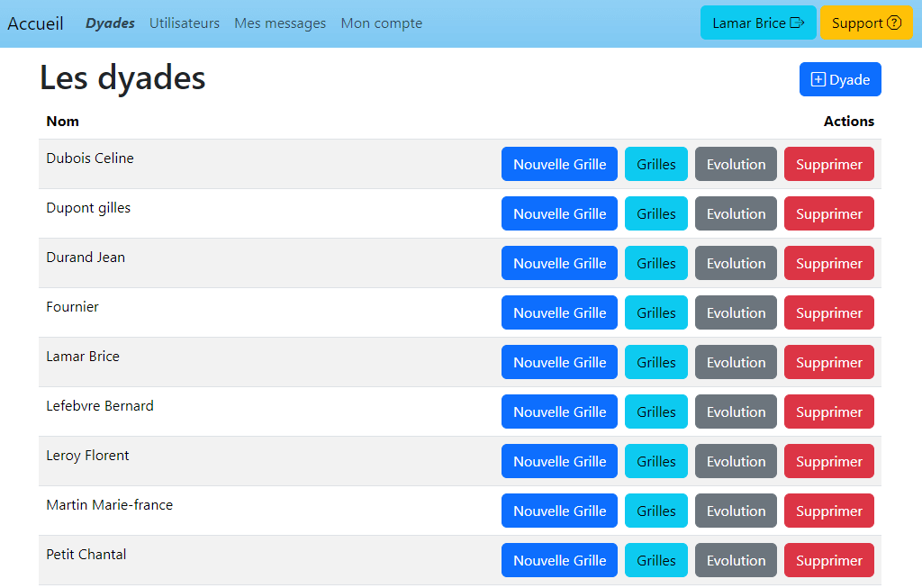
Task: View Grilles for Dupont gilles
Action: [x=655, y=213]
